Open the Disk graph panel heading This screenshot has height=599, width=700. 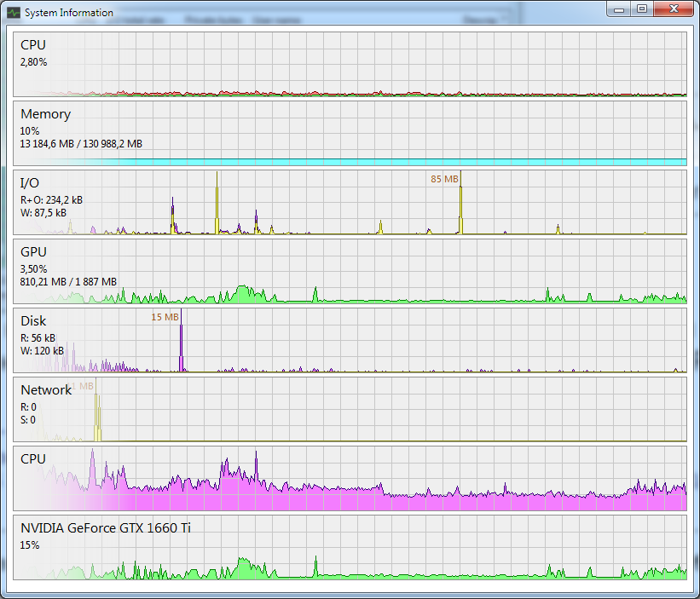click(x=33, y=321)
